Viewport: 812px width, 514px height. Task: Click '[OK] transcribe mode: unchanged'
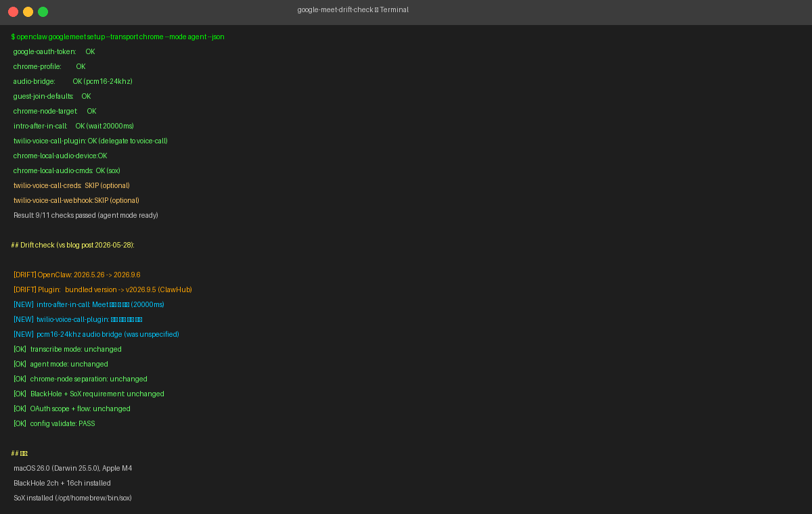[x=67, y=349]
